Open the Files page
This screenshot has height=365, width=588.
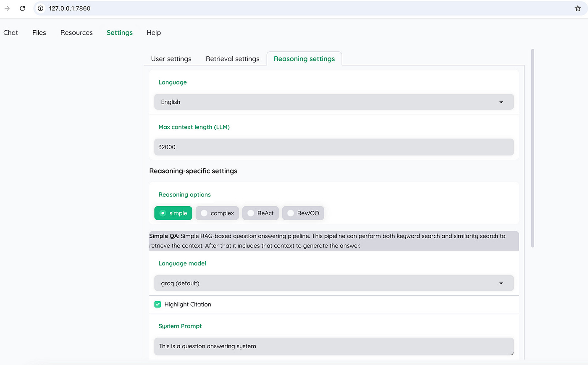coord(39,32)
